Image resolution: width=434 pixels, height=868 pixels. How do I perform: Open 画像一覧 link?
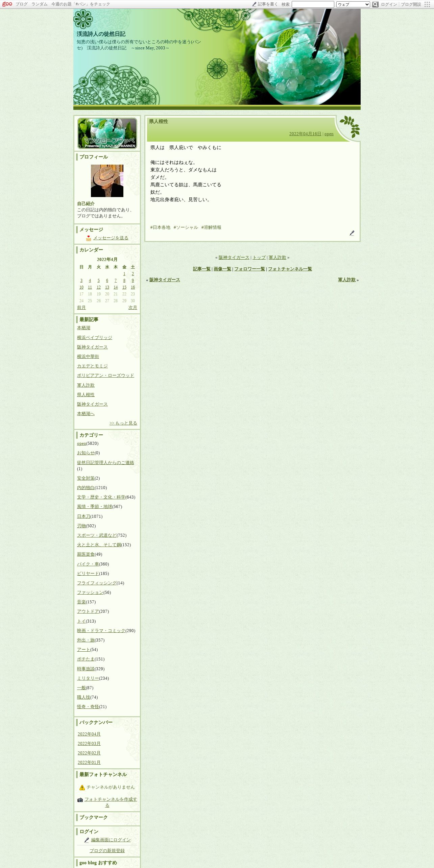[222, 269]
